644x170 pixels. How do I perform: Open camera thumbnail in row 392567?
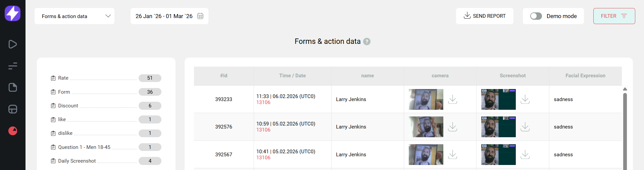coord(426,155)
